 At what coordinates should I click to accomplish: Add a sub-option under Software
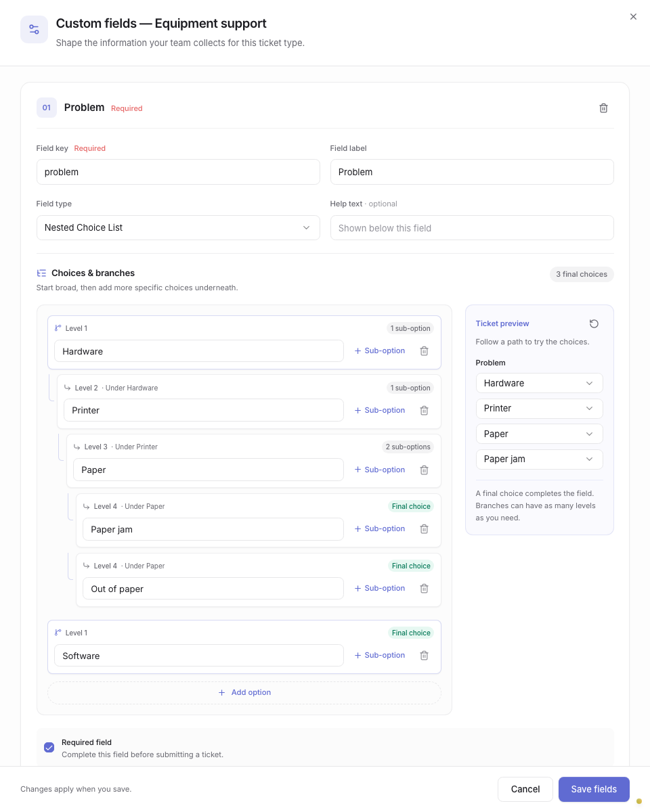coord(380,655)
